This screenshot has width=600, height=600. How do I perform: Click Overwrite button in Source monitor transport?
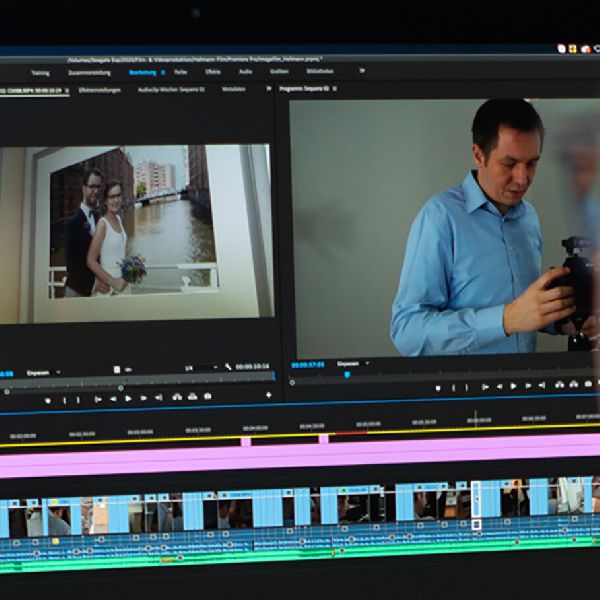coord(191,397)
